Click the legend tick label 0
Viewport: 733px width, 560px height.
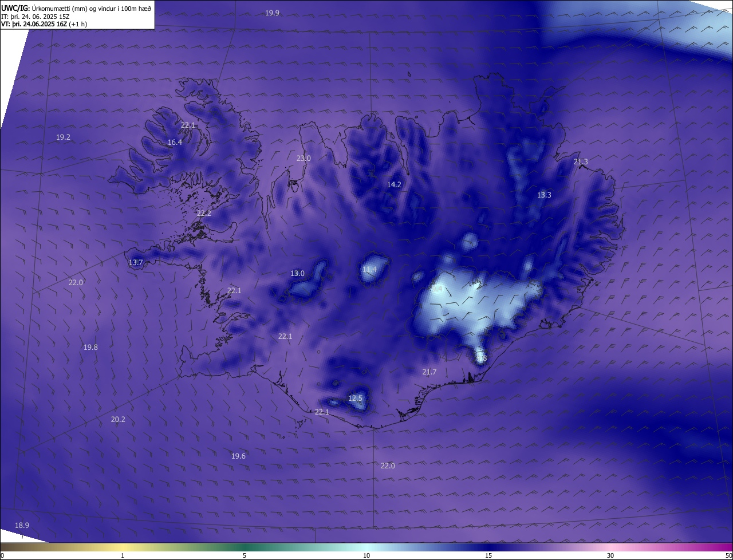pos(2,555)
